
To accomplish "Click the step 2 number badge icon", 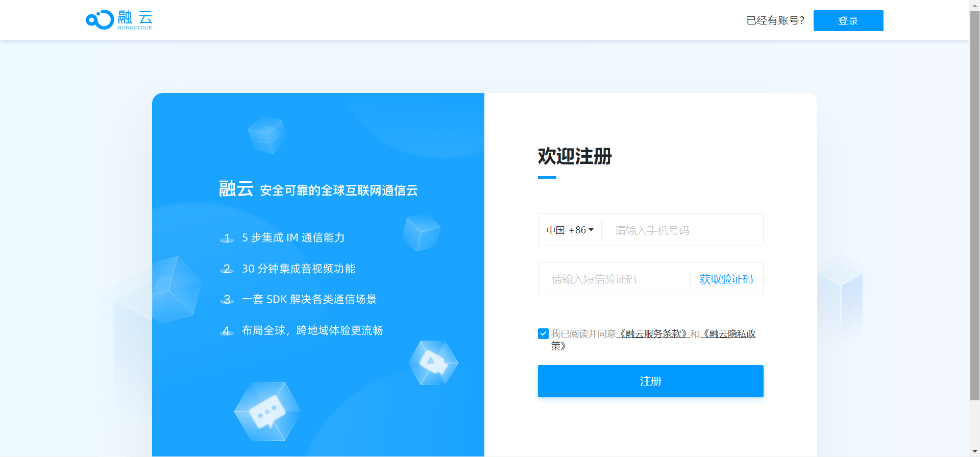I will [227, 269].
